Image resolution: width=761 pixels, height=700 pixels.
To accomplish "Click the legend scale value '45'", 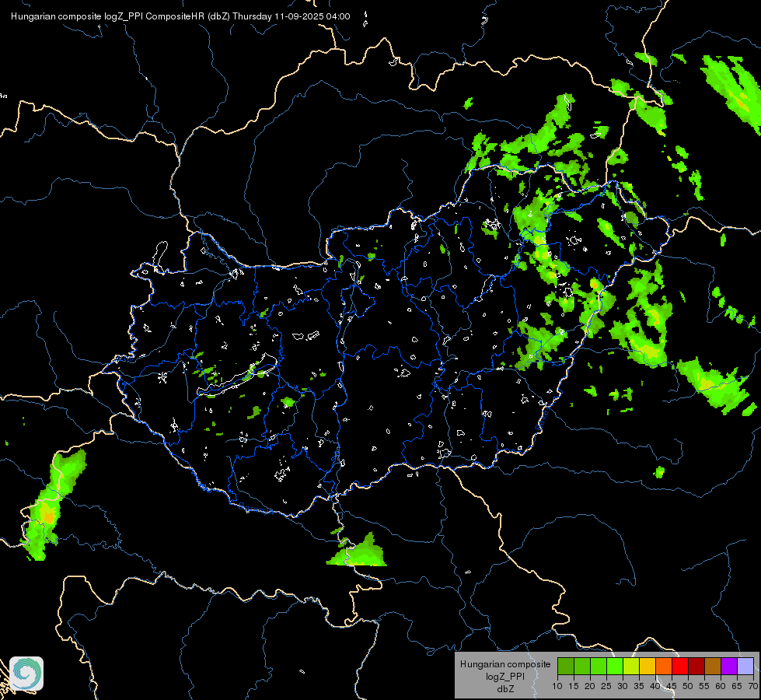I will (672, 686).
